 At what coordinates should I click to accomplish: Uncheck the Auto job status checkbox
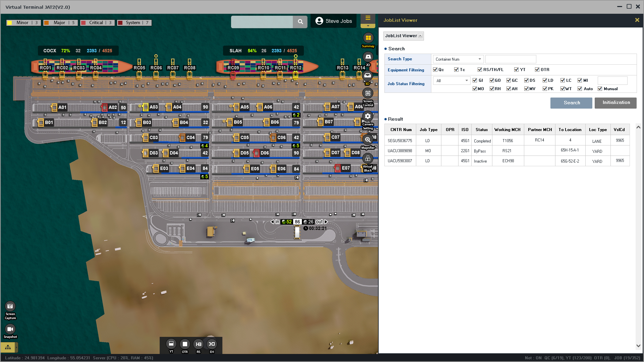pos(580,89)
